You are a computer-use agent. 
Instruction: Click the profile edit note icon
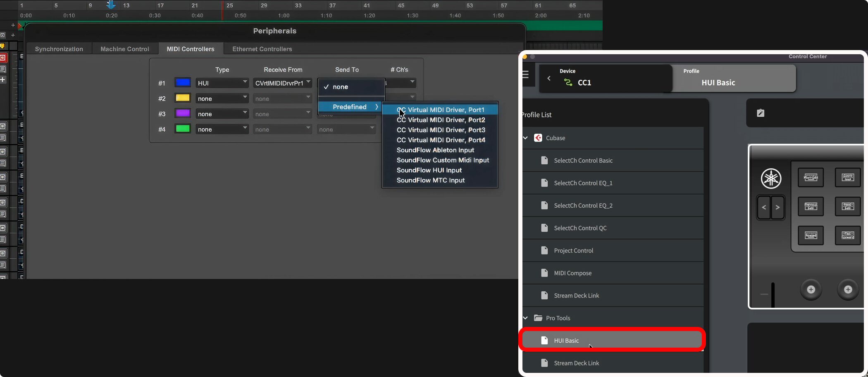[760, 113]
